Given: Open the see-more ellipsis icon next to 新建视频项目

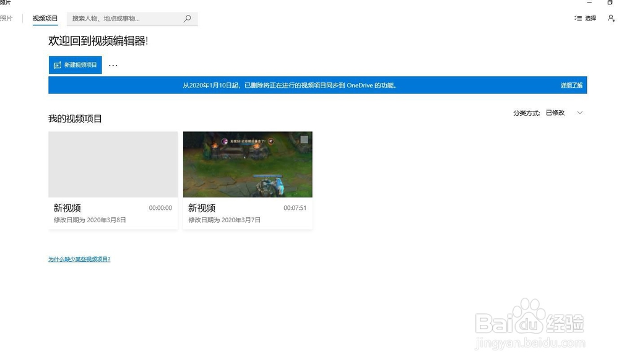Looking at the screenshot, I should (x=113, y=64).
